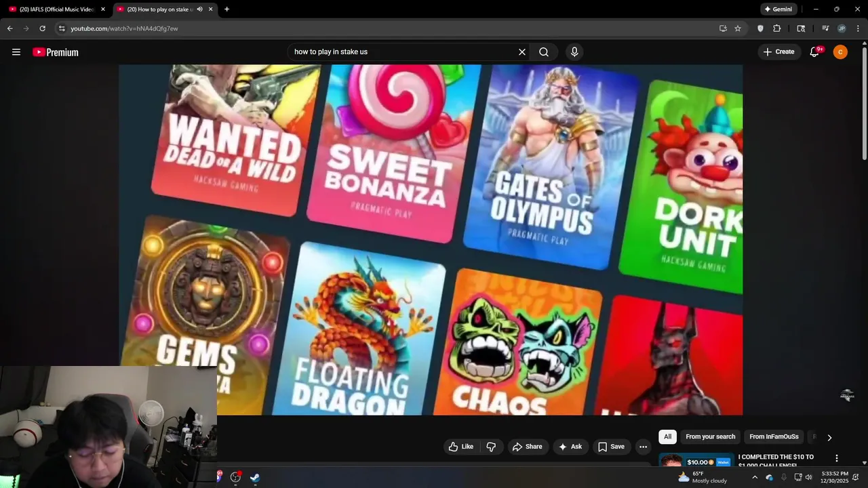Close the IAFLS music video tab

(103, 9)
